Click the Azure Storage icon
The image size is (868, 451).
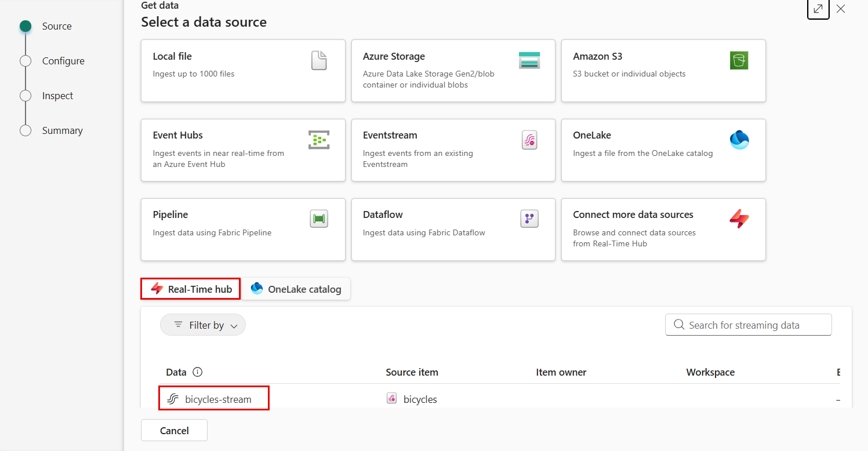point(529,60)
